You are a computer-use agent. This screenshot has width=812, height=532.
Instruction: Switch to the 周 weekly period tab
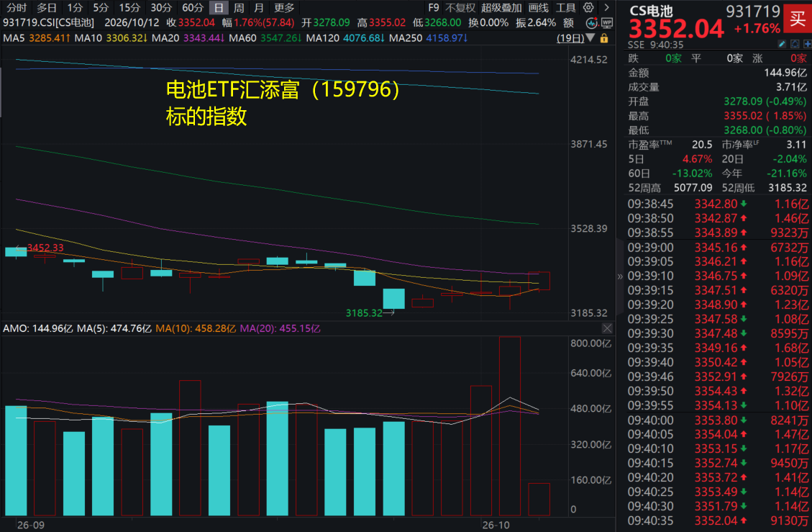[239, 8]
